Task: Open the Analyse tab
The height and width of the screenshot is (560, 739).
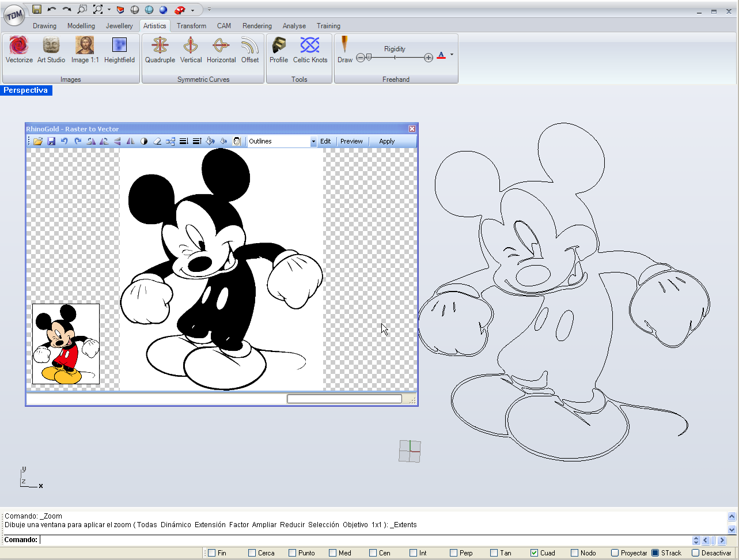Action: (x=294, y=26)
